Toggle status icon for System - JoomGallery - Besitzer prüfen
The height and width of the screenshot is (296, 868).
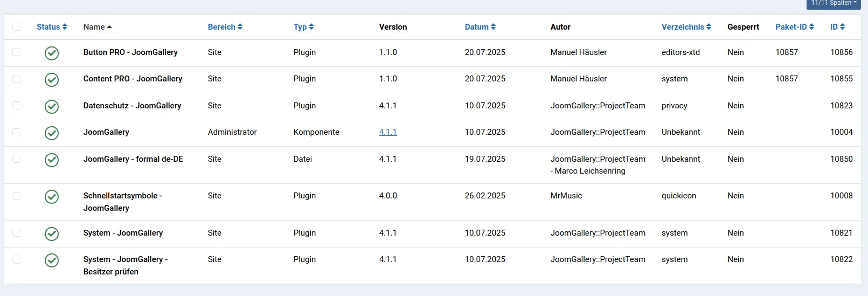(52, 260)
